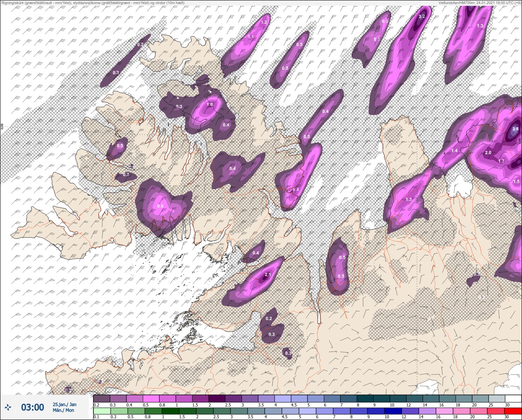This screenshot has width=522, height=420.
Task: Click the 03:00 forecast time display
Action: click(x=33, y=407)
